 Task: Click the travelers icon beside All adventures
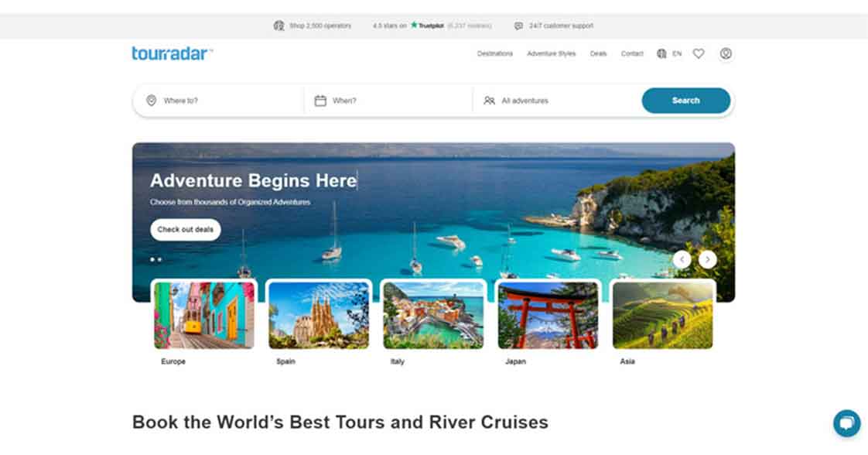click(490, 100)
